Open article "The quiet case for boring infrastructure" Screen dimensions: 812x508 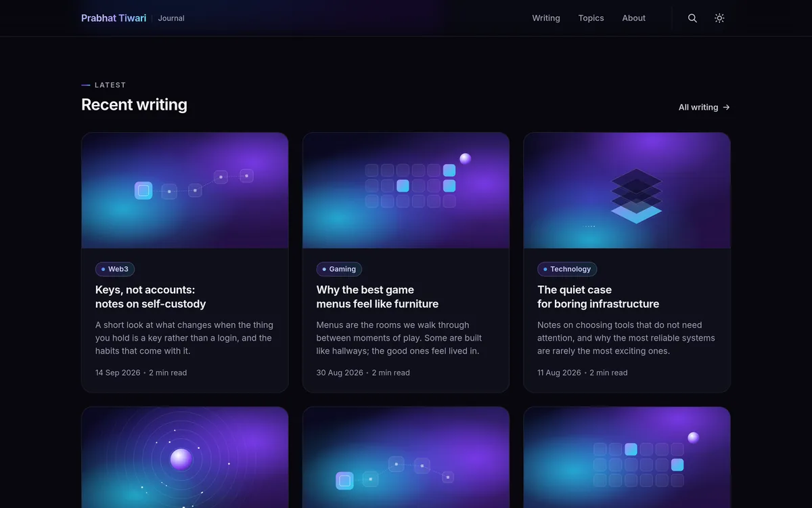tap(598, 297)
